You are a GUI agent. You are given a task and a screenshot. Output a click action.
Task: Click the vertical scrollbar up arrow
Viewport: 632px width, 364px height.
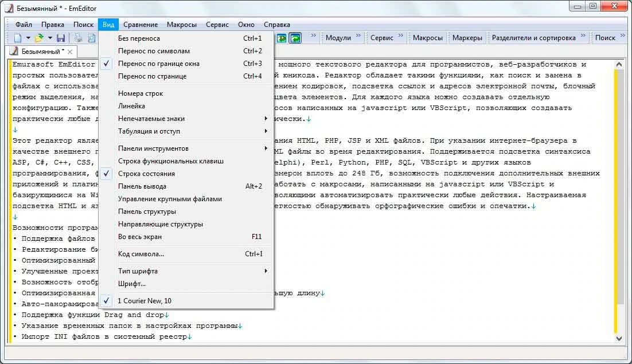(619, 64)
